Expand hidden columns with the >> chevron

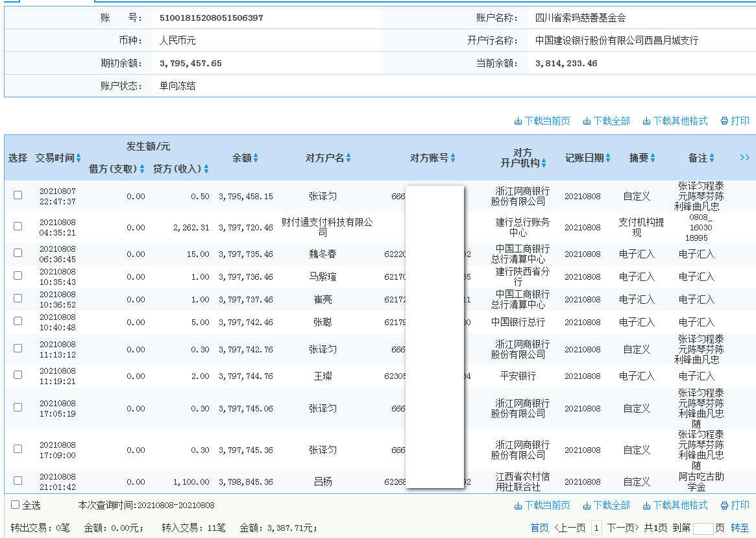[x=744, y=157]
